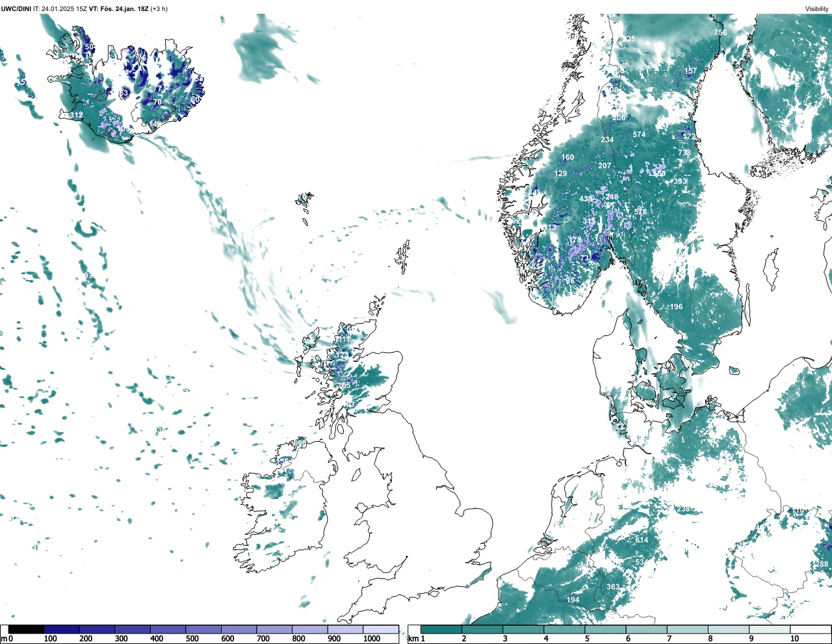
Task: Click the '578' value on the map
Action: point(640,212)
